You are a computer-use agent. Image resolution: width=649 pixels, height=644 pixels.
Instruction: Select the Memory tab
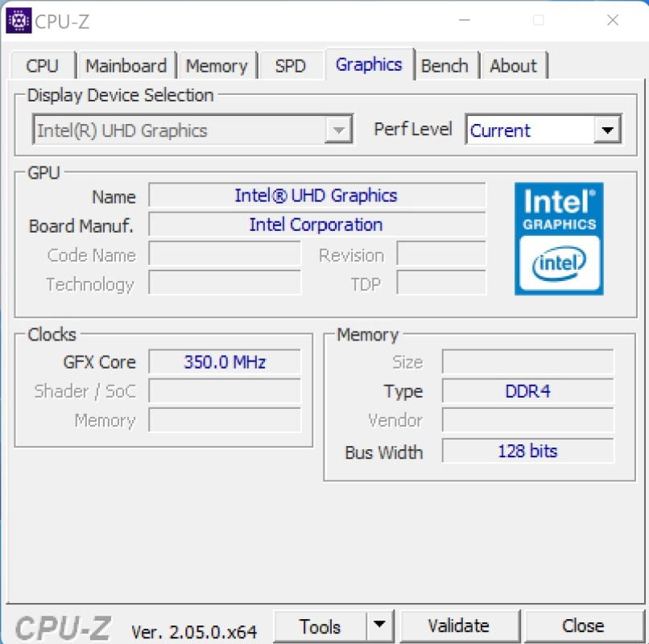click(217, 66)
